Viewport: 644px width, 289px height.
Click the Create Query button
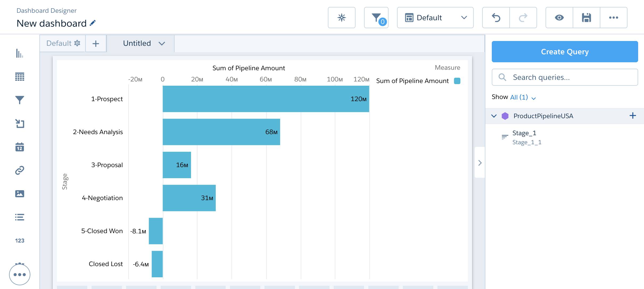[565, 51]
